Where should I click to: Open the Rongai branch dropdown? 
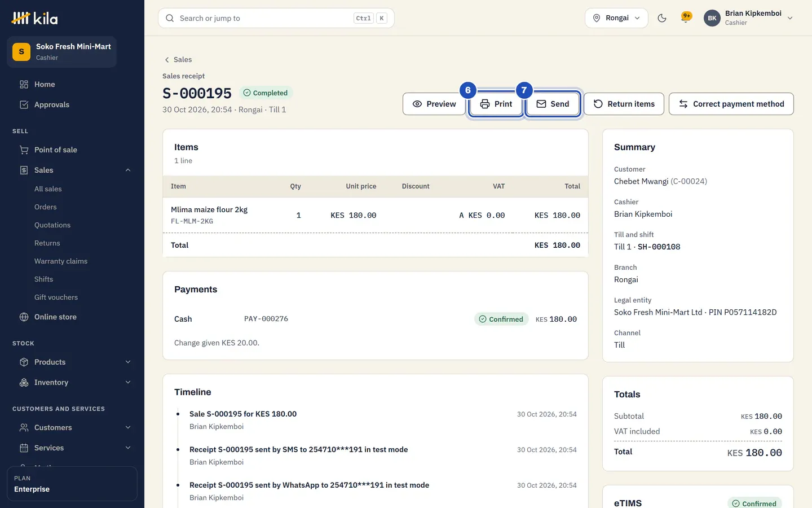pyautogui.click(x=616, y=18)
